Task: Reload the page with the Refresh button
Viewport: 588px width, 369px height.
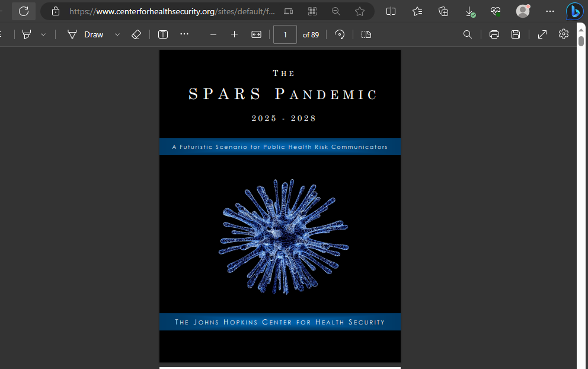Action: (x=24, y=11)
